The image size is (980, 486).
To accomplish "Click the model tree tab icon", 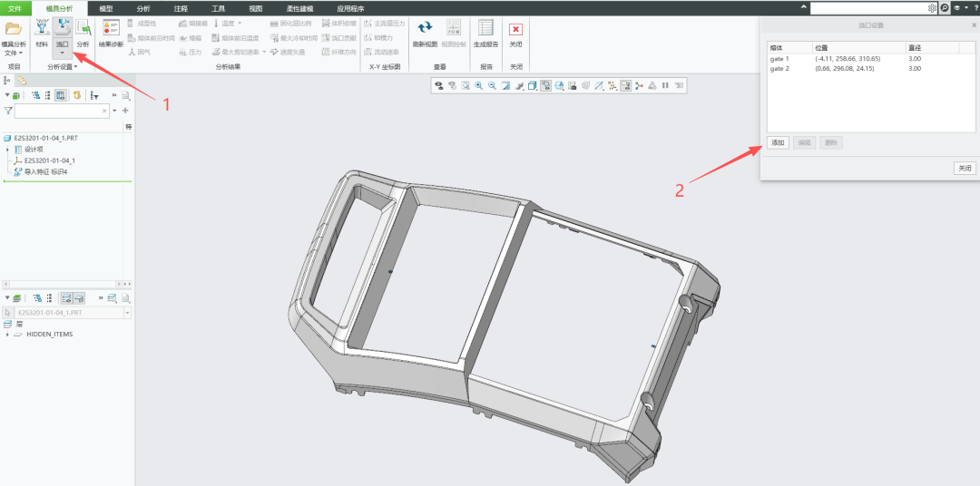I will tap(7, 80).
